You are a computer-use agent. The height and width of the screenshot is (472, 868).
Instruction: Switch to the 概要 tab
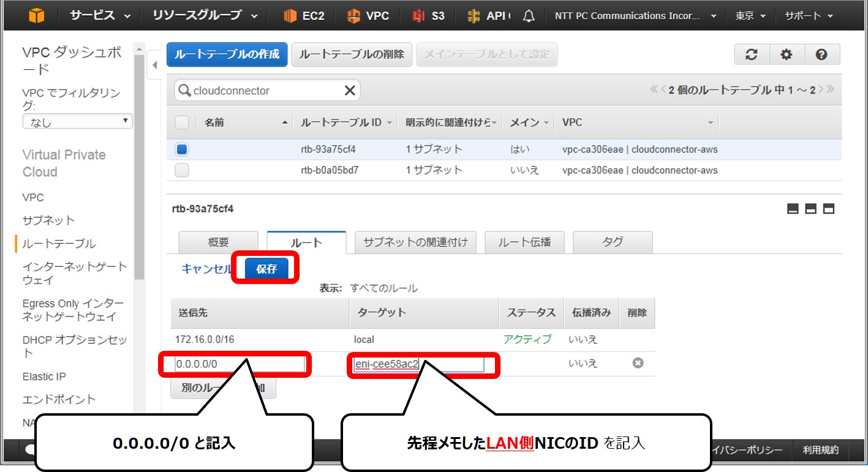pos(218,242)
